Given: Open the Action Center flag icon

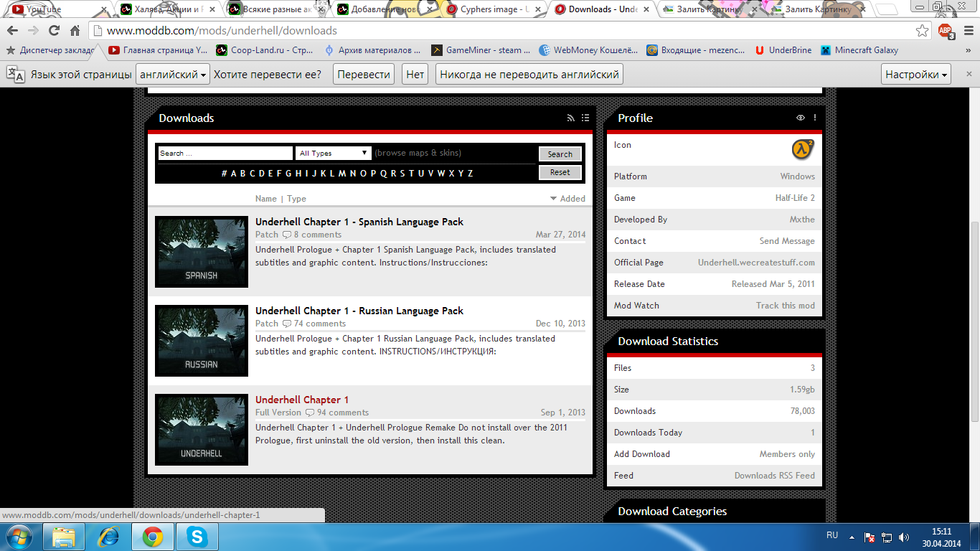Looking at the screenshot, I should (870, 537).
